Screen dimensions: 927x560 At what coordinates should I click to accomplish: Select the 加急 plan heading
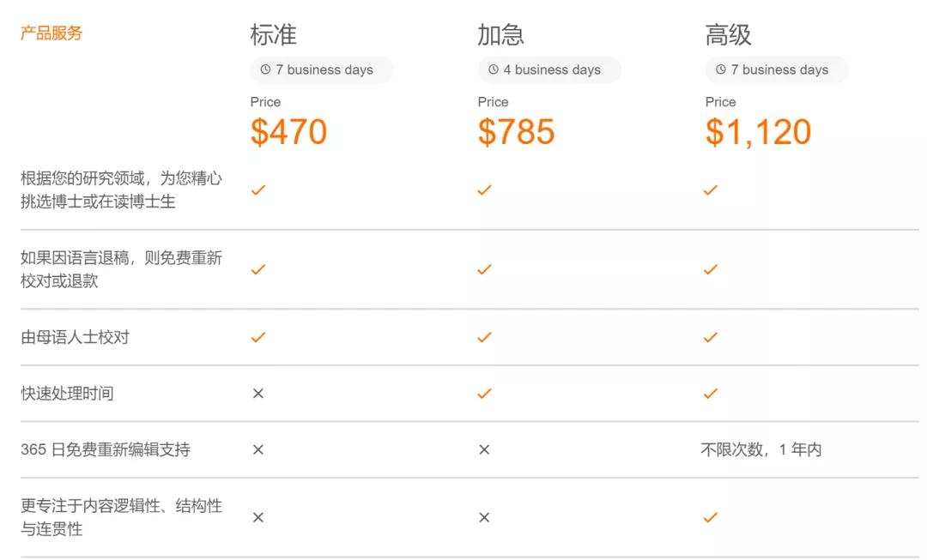[x=500, y=35]
